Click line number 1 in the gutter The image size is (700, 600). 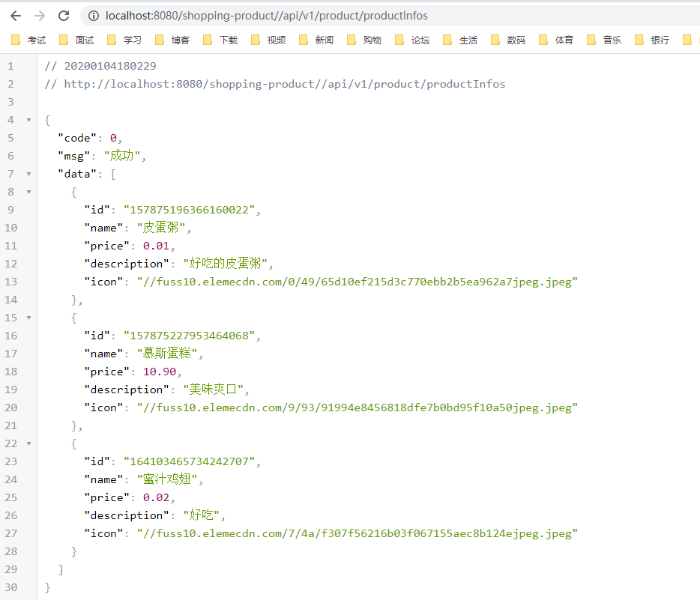point(10,66)
